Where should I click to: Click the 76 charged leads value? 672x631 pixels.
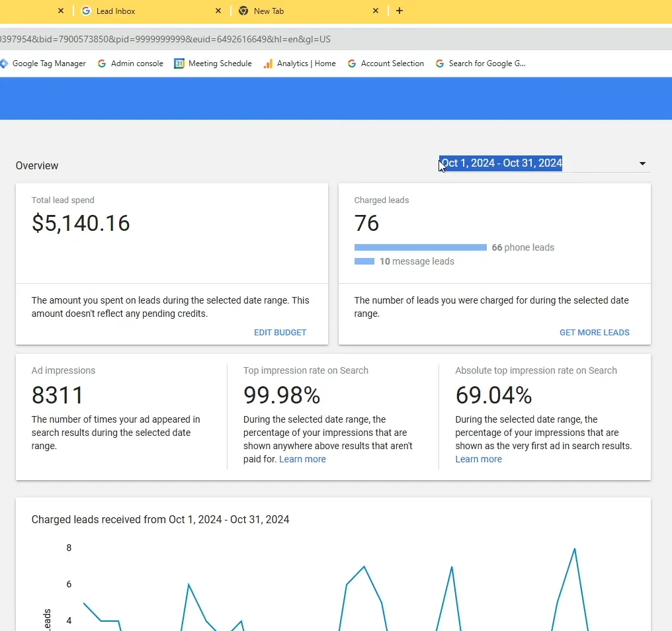tap(366, 224)
